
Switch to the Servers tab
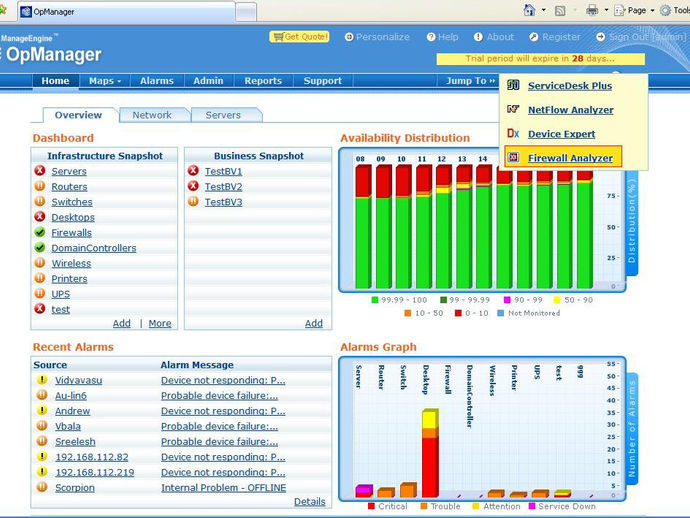pyautogui.click(x=223, y=115)
